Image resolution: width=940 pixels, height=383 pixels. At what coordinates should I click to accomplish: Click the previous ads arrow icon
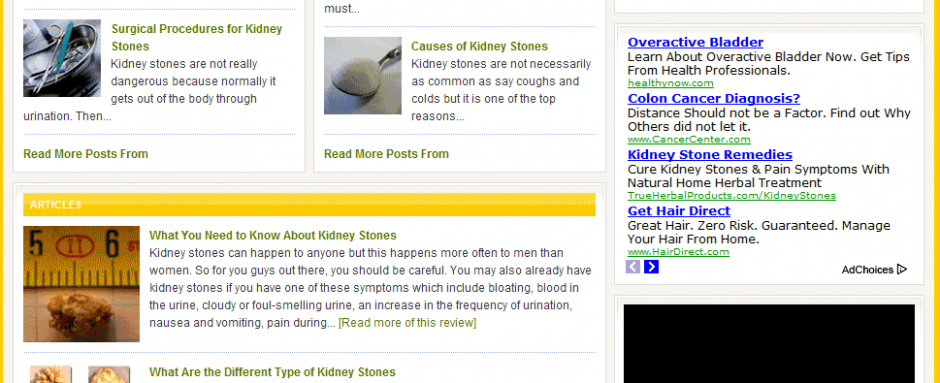632,267
